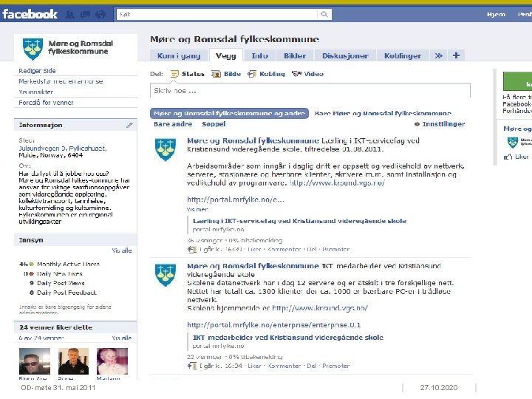Open Vis innsikter link
Image resolution: width=532 pixels, height=399 pixels.
[36, 92]
